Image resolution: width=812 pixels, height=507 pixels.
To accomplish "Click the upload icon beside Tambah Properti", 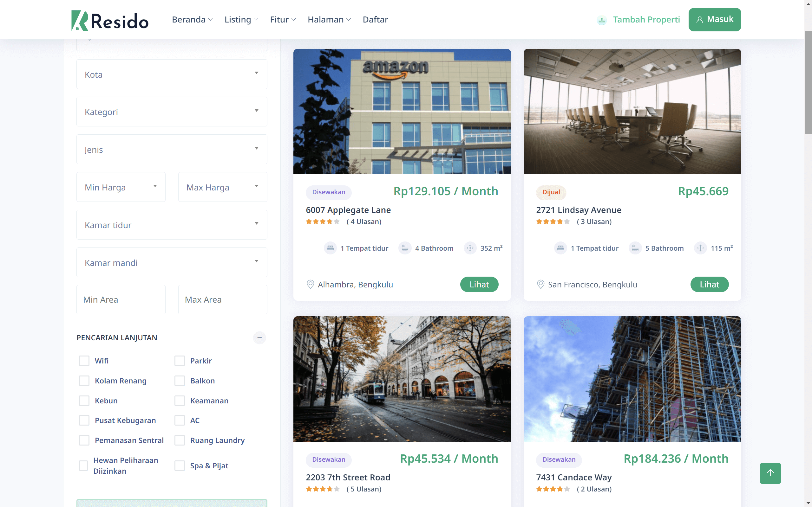I will [x=602, y=20].
